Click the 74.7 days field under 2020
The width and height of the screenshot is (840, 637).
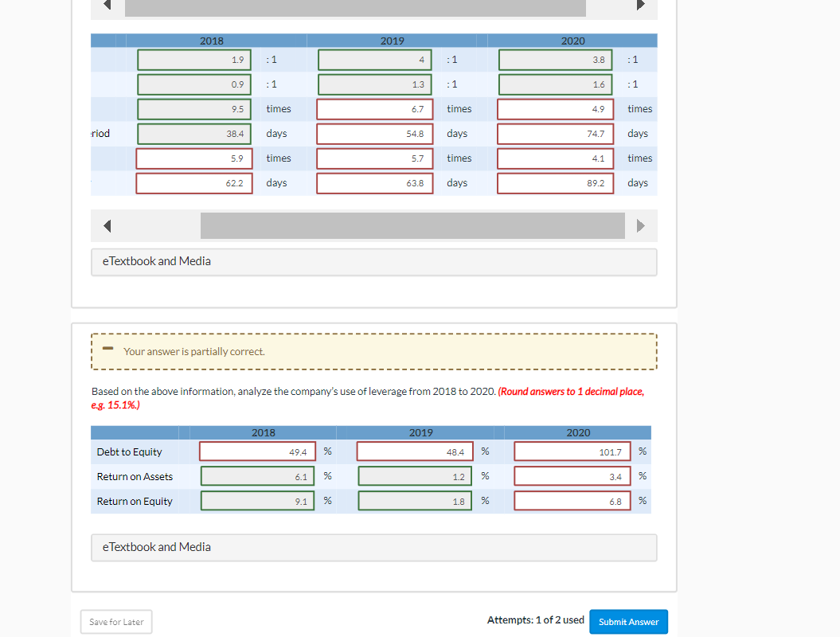pyautogui.click(x=555, y=133)
